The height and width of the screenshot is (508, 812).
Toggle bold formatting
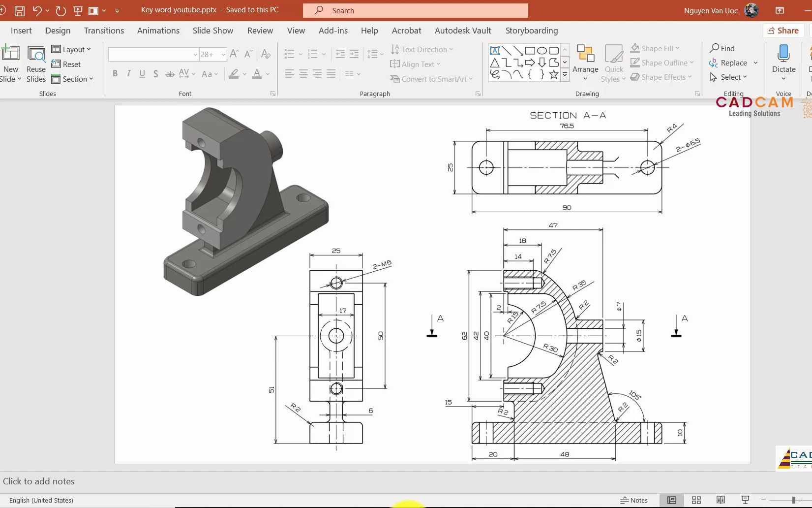coord(115,73)
